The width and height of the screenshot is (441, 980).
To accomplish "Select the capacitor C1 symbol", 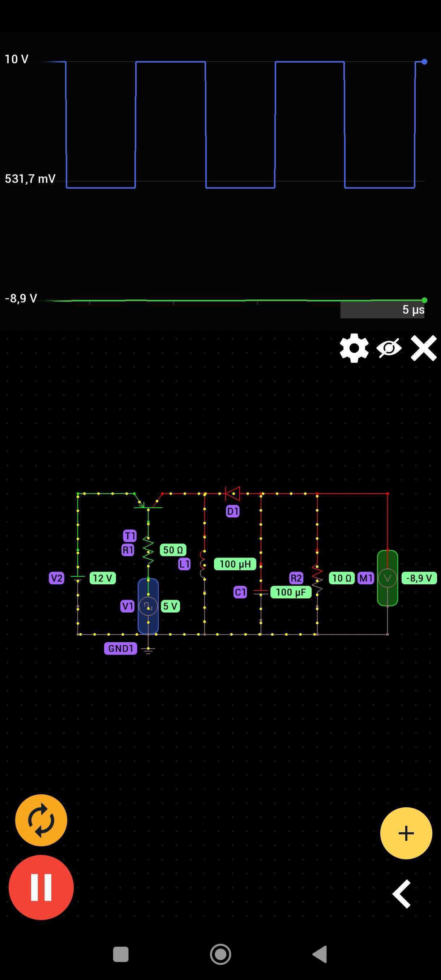I will point(261,592).
